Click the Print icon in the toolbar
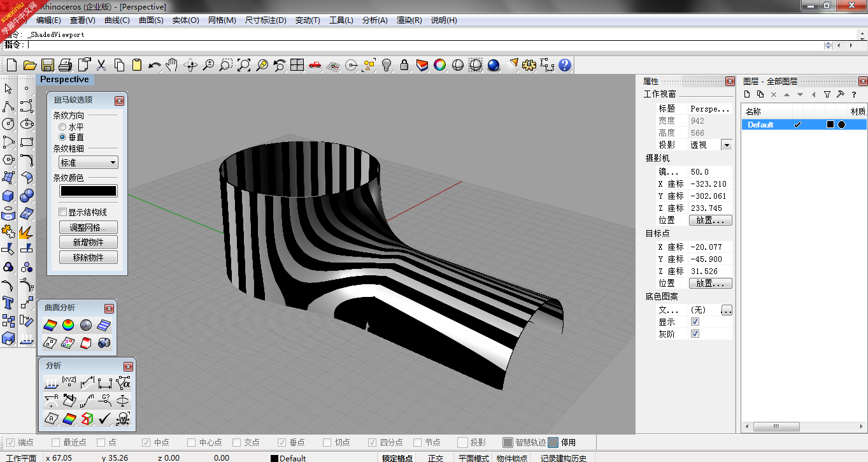The height and width of the screenshot is (462, 868). (x=65, y=65)
